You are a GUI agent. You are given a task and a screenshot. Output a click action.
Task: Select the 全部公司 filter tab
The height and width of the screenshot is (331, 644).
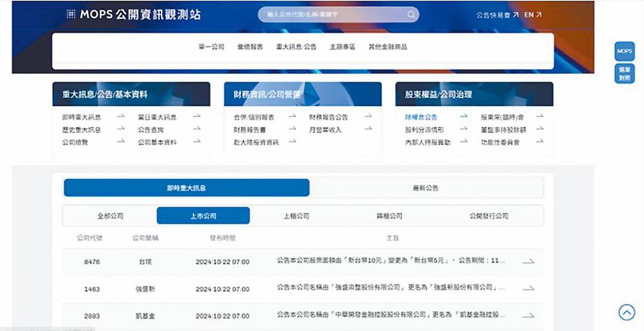tap(110, 215)
